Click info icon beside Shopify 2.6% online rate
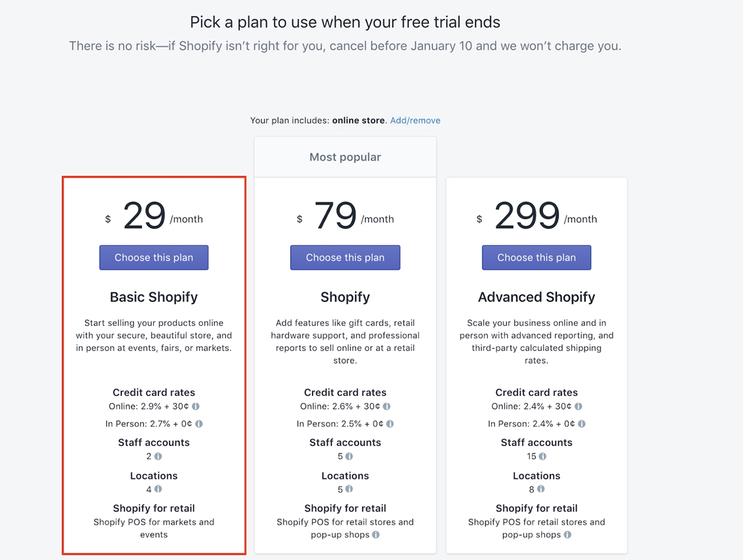This screenshot has height=560, width=743. tap(387, 407)
